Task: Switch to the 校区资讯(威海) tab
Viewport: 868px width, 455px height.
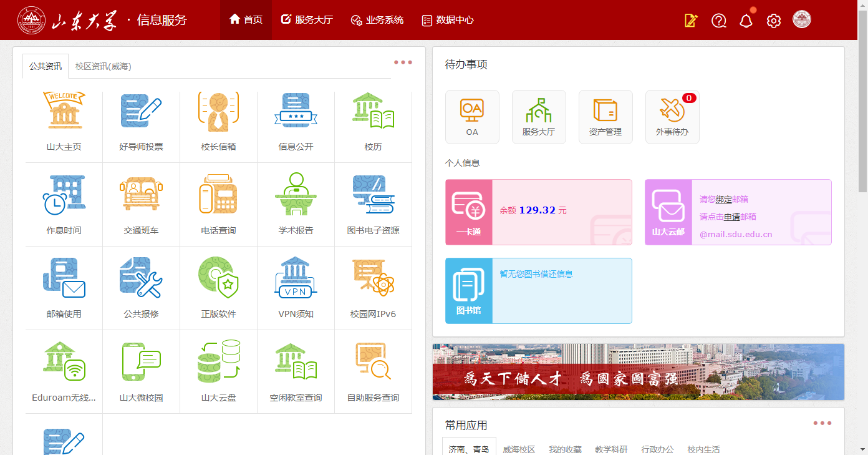Action: (x=103, y=66)
